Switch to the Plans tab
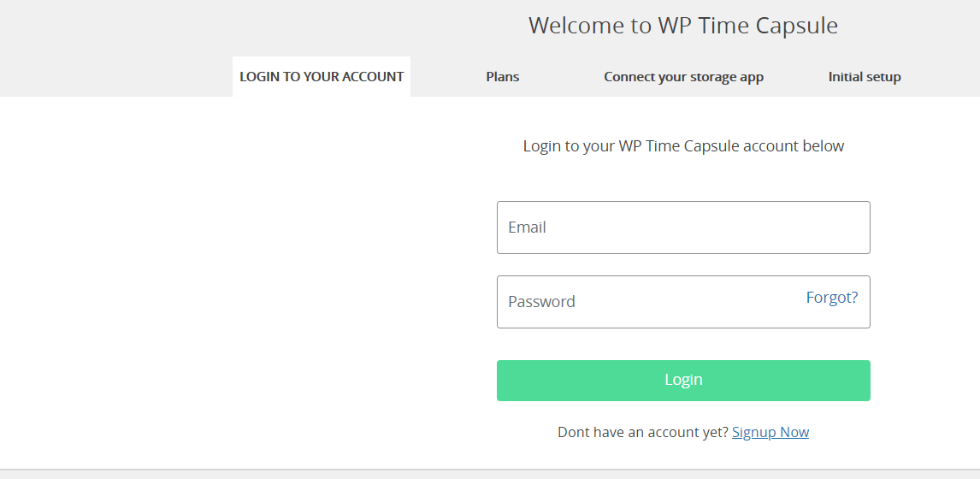Image resolution: width=980 pixels, height=479 pixels. (503, 77)
